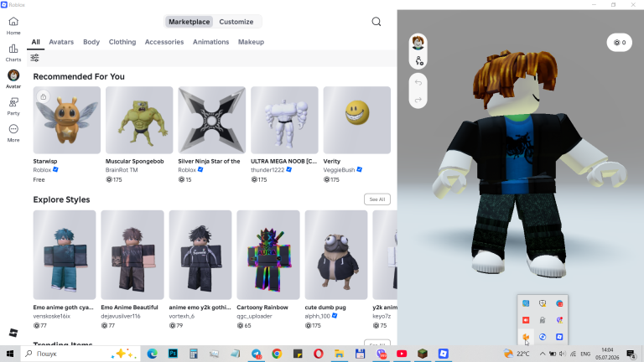Open the Silver Ninja Star item thumbnail
This screenshot has height=362, width=644.
(212, 120)
